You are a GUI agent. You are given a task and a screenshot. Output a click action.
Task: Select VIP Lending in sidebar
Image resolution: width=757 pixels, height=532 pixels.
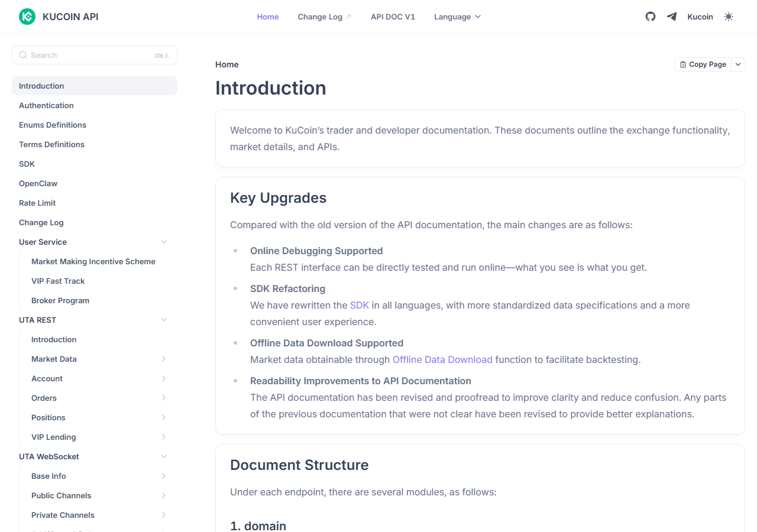(54, 437)
